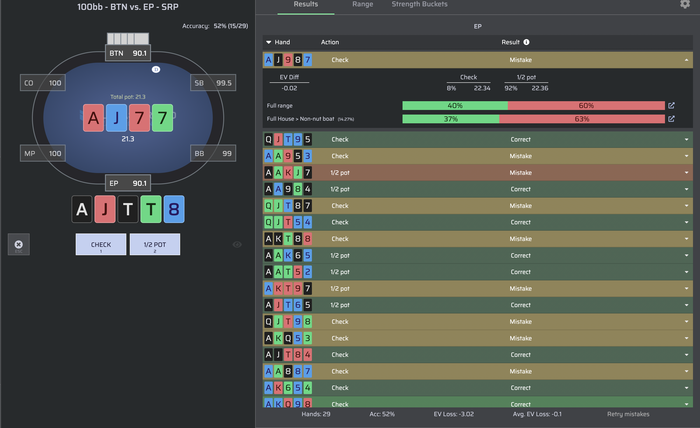
Task: Click the AJT65 Correct row
Action: 478,305
